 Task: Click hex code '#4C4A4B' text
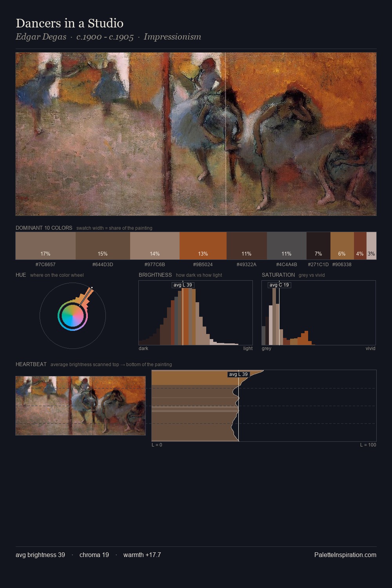tap(287, 265)
